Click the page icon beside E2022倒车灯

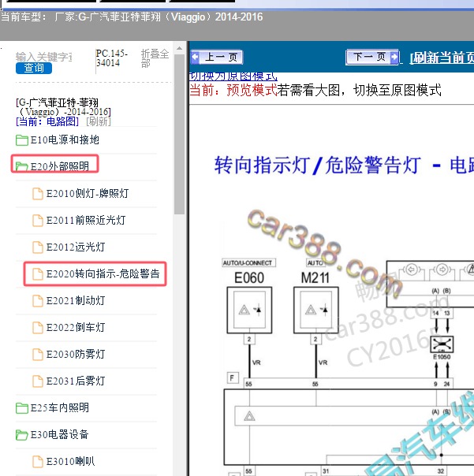pos(38,328)
